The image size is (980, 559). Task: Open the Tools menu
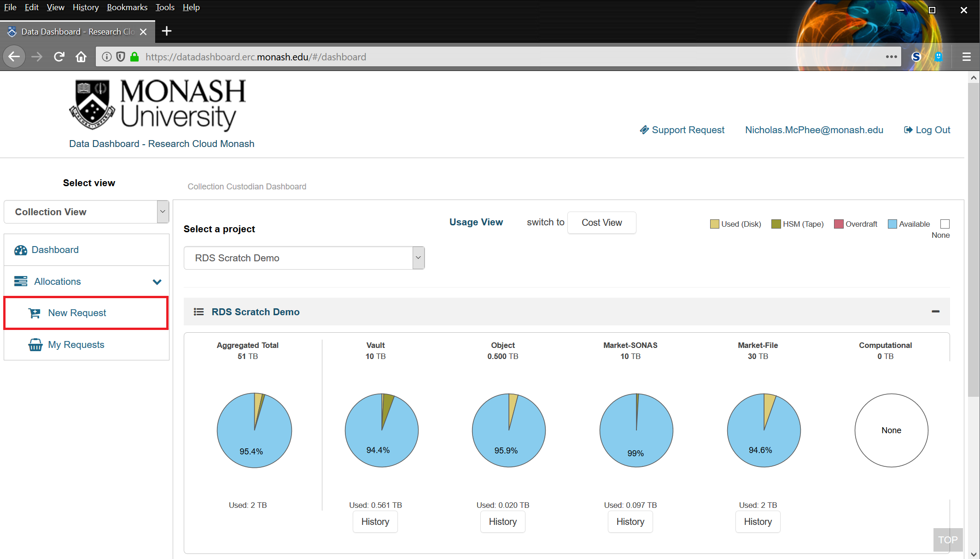pyautogui.click(x=165, y=7)
